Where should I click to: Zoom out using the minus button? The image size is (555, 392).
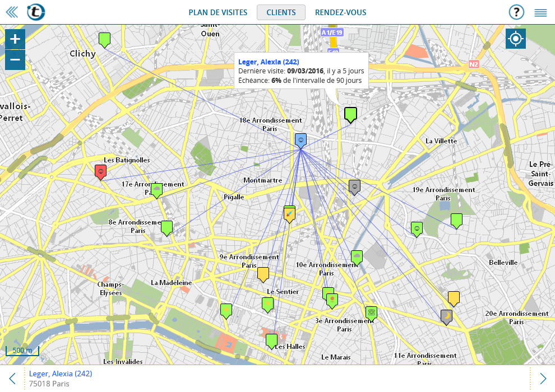(15, 59)
